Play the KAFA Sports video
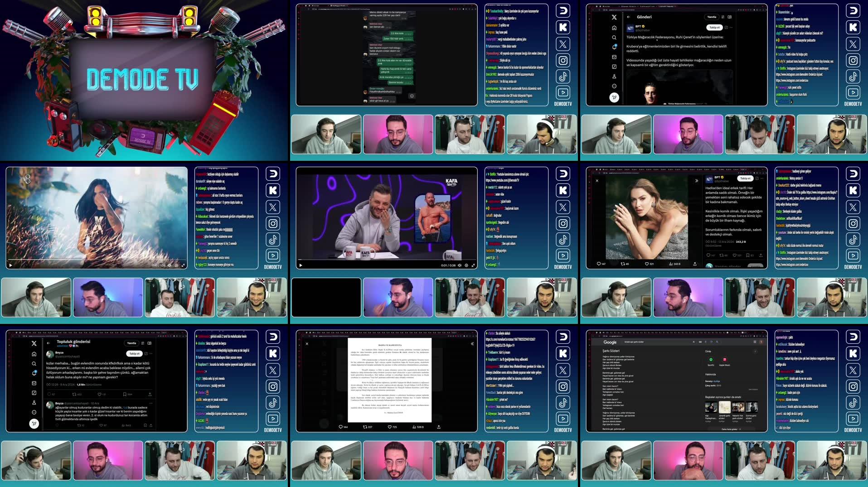This screenshot has height=487, width=868. (301, 265)
